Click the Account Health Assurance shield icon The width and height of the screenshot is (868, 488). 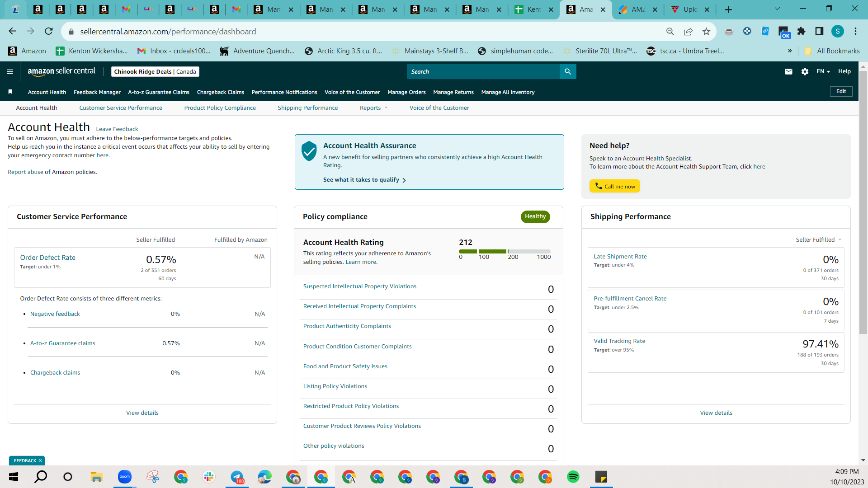[x=309, y=151]
